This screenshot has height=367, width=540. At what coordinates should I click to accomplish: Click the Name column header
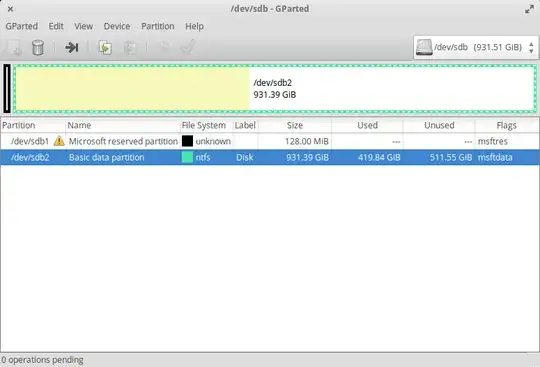[123, 125]
